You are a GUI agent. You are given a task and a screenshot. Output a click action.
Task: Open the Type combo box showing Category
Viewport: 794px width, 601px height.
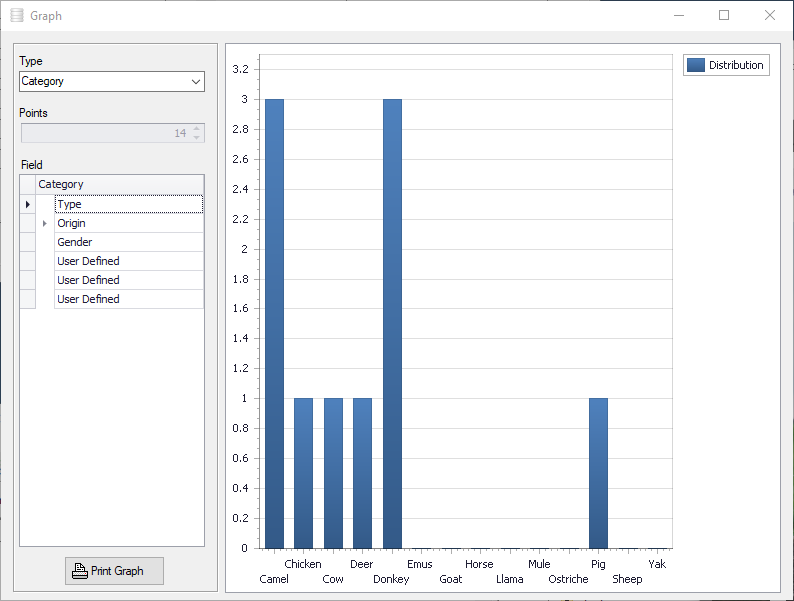tap(112, 82)
